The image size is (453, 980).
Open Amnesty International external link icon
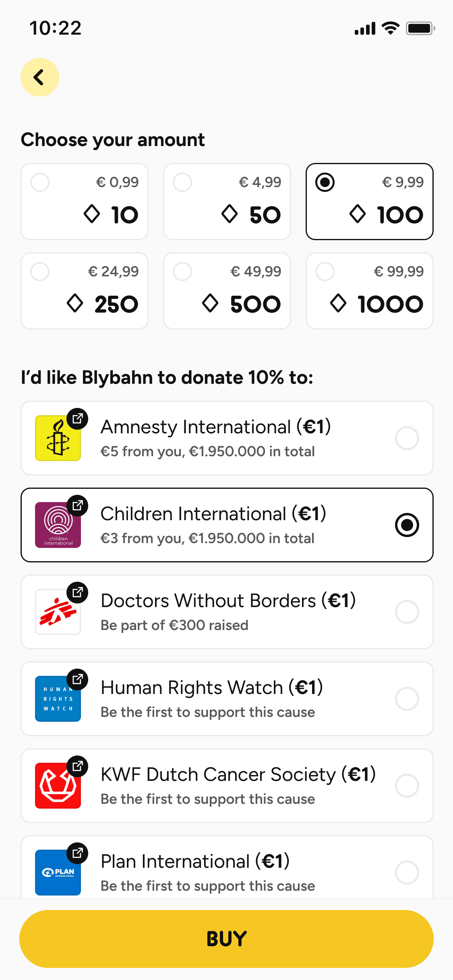(x=77, y=419)
